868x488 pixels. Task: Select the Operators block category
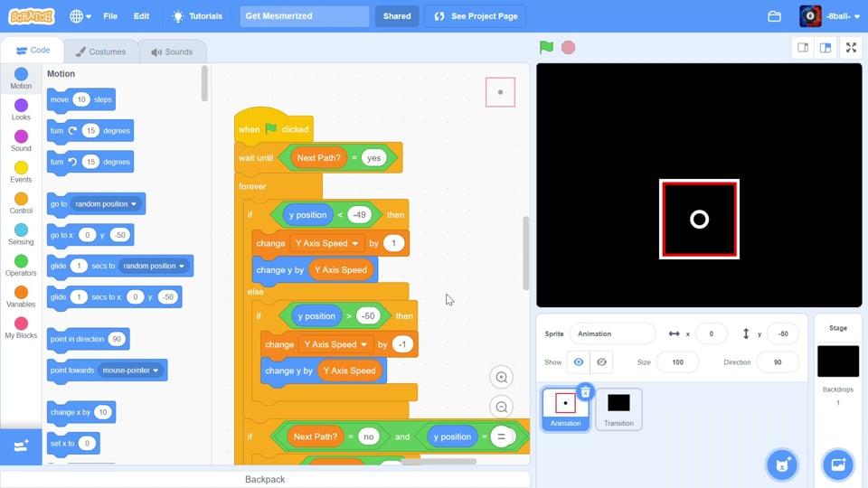pyautogui.click(x=21, y=266)
